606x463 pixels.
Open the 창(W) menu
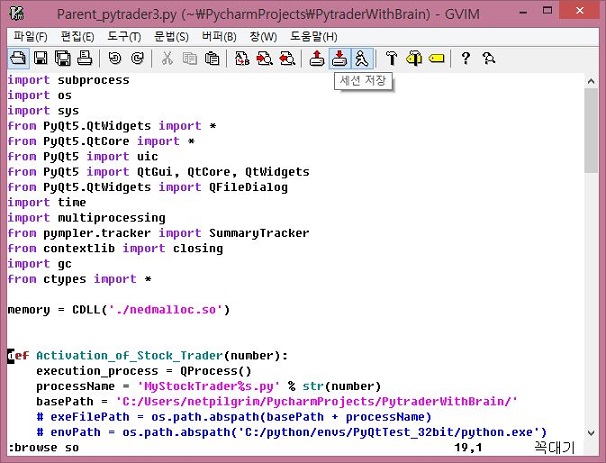263,37
